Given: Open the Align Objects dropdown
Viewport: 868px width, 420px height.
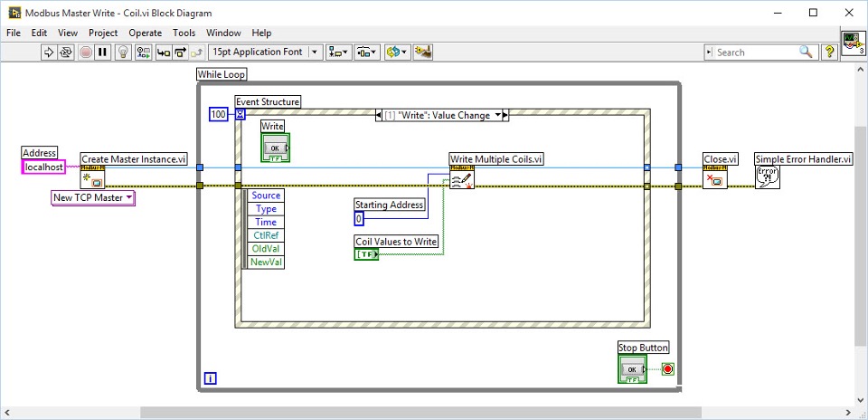Looking at the screenshot, I should coord(338,52).
